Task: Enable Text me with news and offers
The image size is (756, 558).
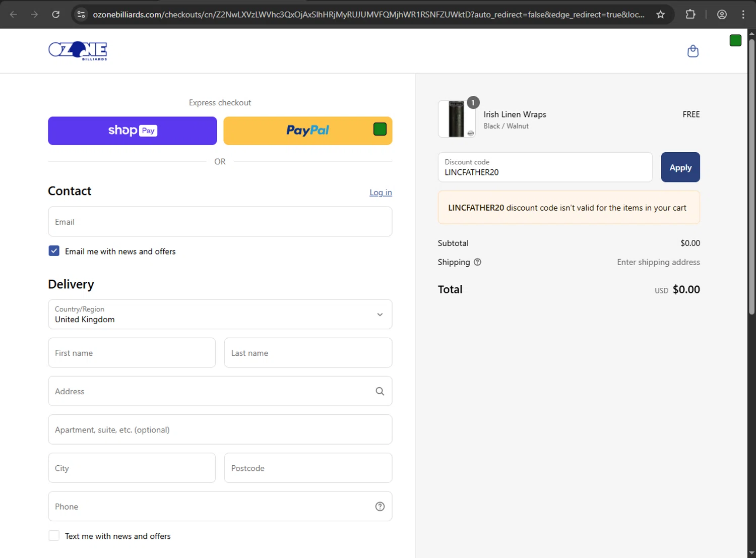Action: click(x=54, y=536)
